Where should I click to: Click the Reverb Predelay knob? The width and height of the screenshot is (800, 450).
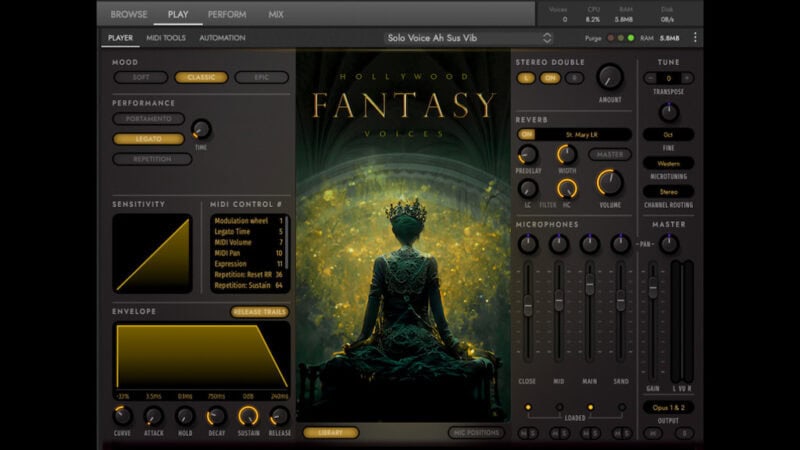[527, 155]
